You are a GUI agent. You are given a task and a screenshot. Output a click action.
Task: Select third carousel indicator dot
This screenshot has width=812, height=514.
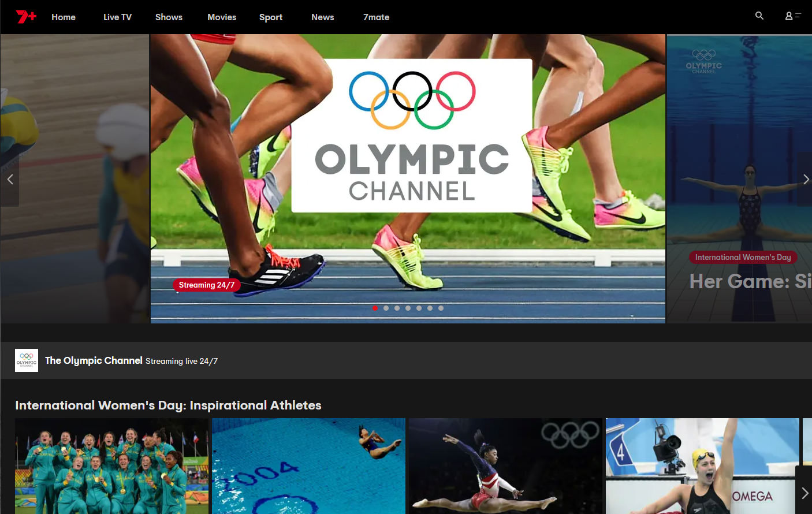click(x=397, y=308)
